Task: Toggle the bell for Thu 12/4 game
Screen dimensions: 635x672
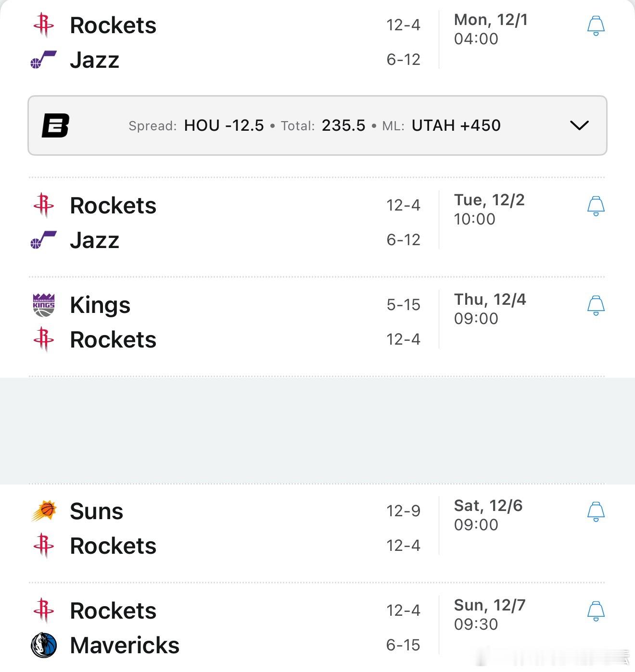Action: [596, 305]
